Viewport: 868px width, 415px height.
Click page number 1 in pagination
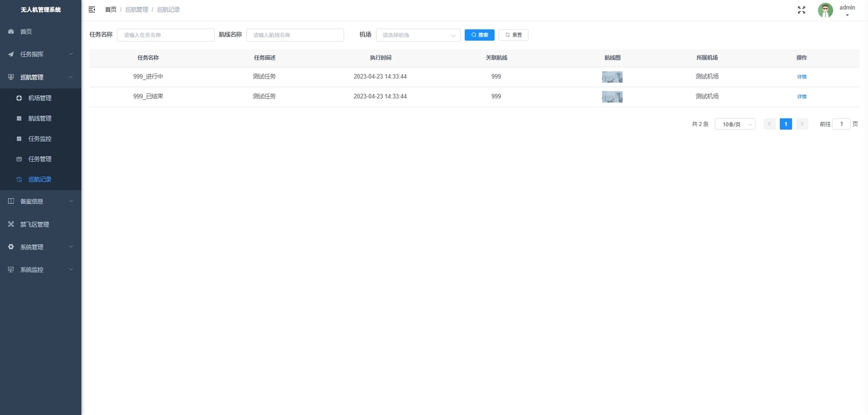[785, 124]
